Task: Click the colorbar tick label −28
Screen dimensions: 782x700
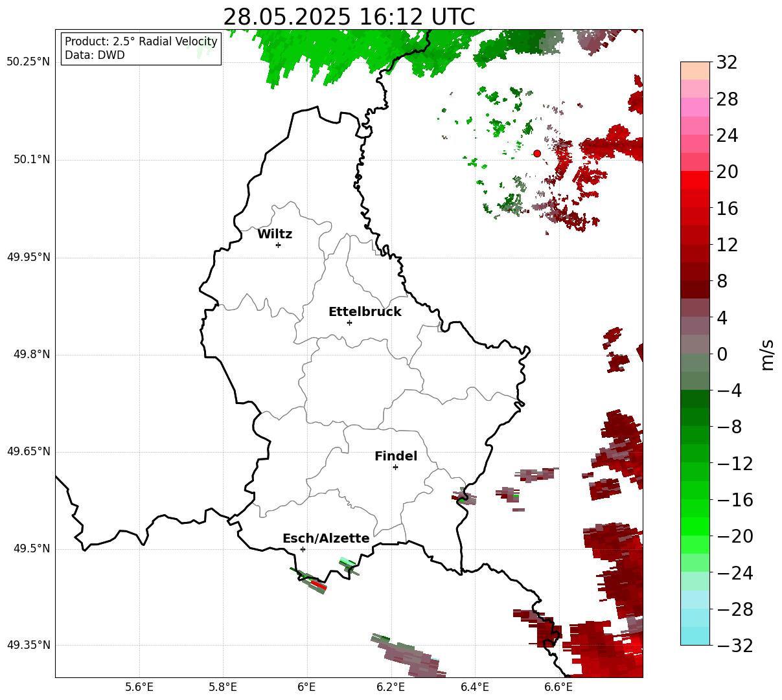Action: coord(735,609)
